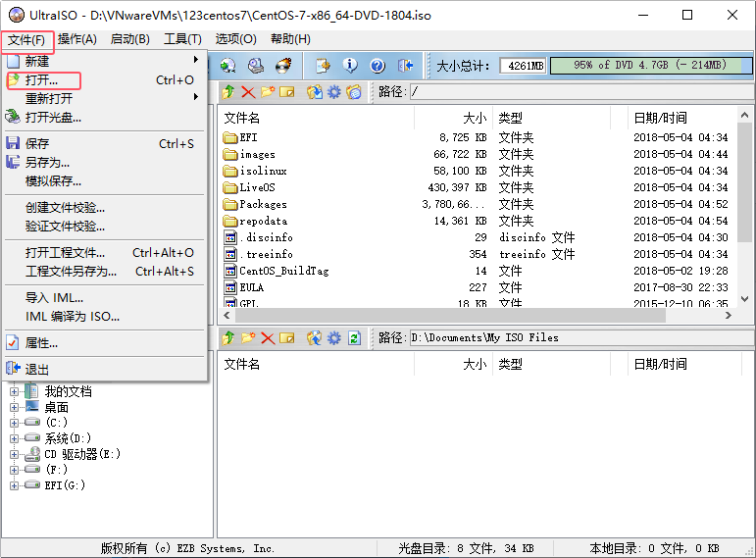Open the 新建 submenu

105,61
